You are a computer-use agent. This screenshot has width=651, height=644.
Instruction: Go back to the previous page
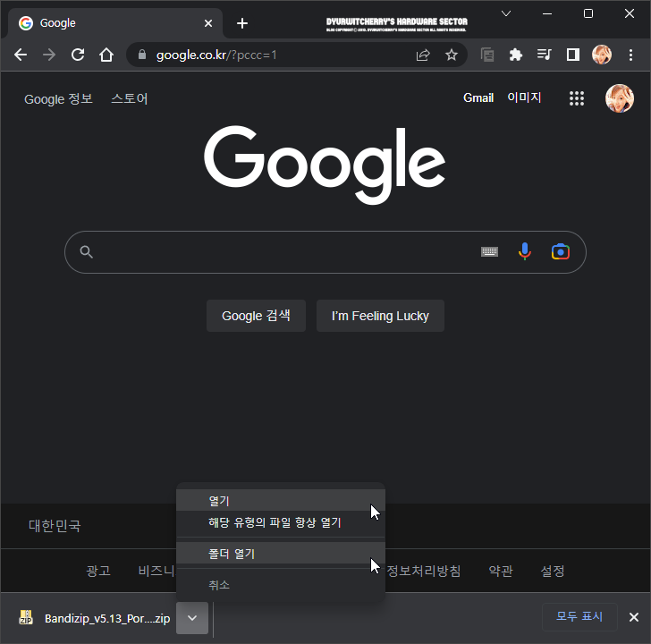[20, 55]
